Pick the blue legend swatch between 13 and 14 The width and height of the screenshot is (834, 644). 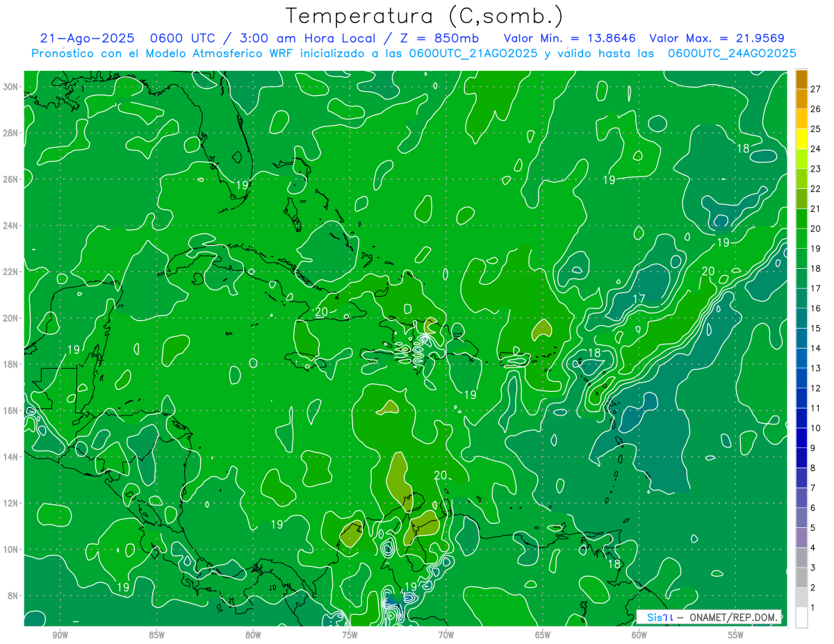pos(801,358)
